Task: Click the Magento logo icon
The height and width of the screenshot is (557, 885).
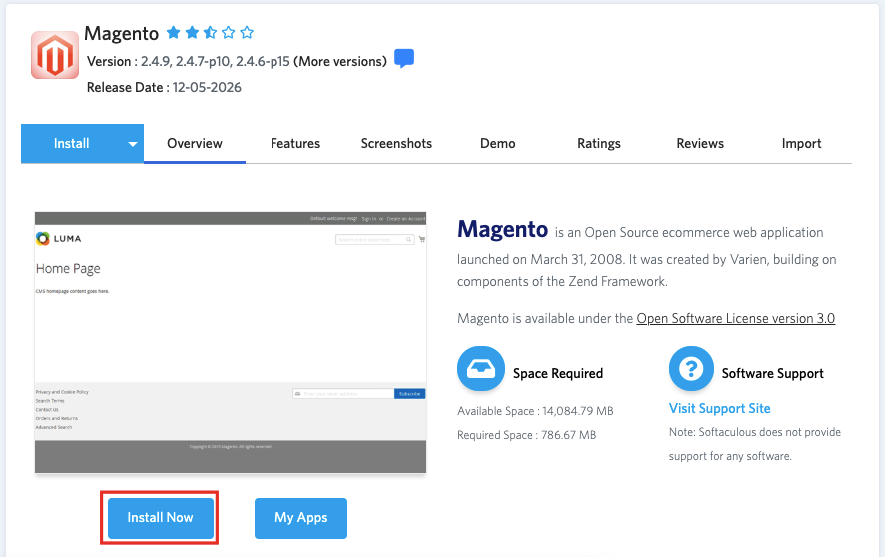Action: tap(55, 55)
